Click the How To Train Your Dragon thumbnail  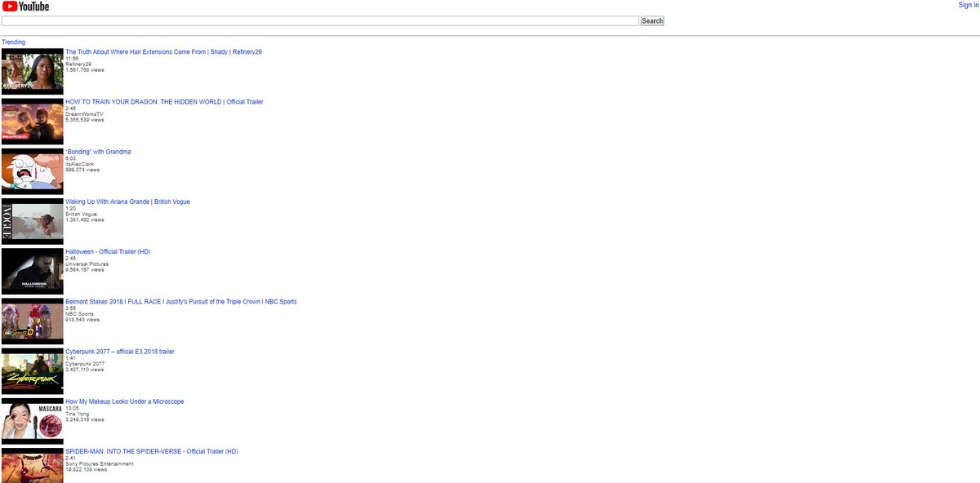[x=33, y=122]
